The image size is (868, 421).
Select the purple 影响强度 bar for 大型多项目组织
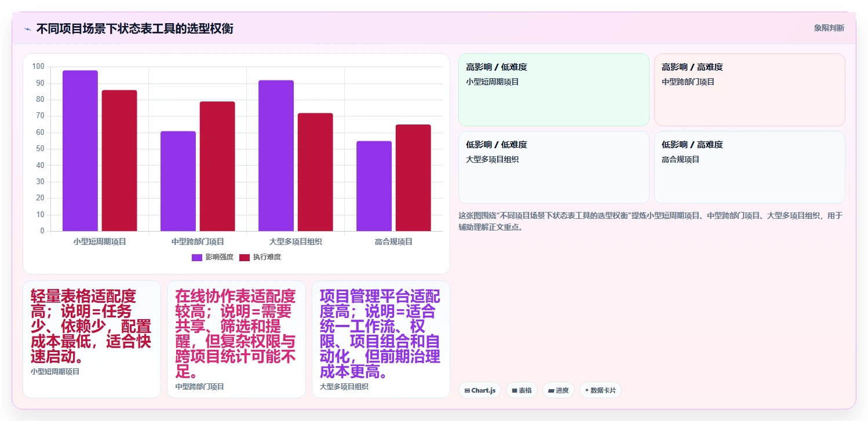(x=276, y=156)
